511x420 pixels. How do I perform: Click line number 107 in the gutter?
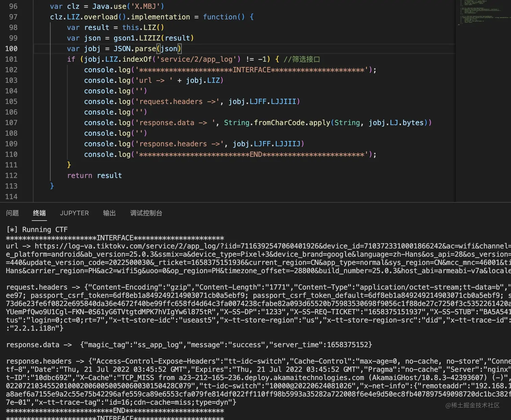[x=11, y=123]
